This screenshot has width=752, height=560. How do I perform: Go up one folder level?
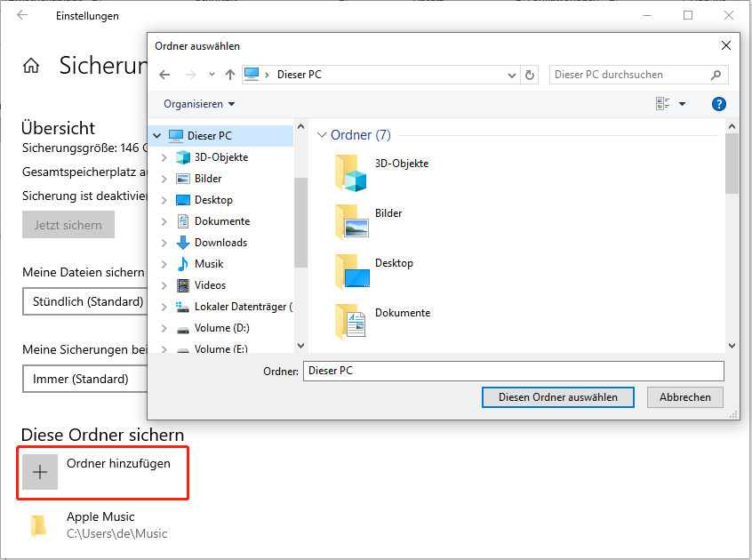click(230, 75)
